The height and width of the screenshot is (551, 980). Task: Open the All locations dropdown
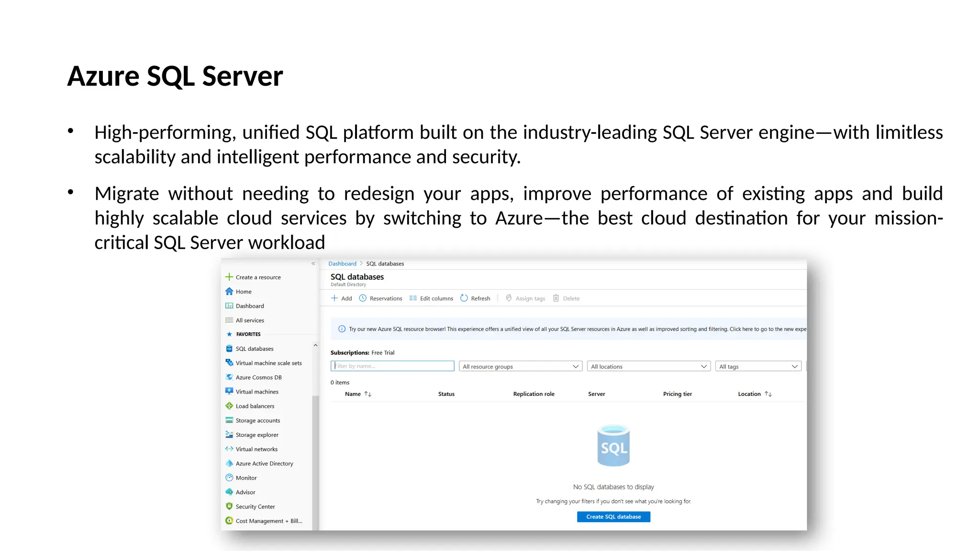coord(649,366)
